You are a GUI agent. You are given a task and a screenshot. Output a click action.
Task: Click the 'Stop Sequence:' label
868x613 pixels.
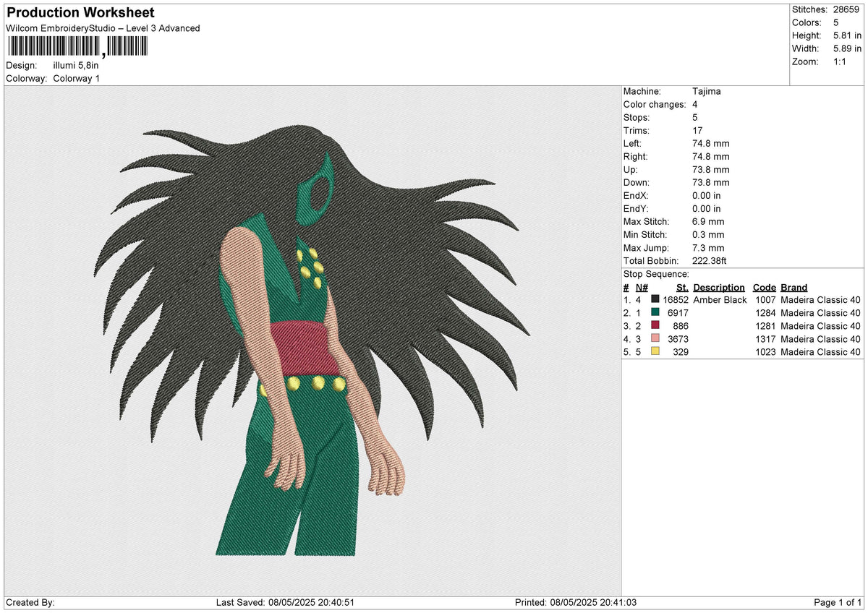(x=656, y=274)
